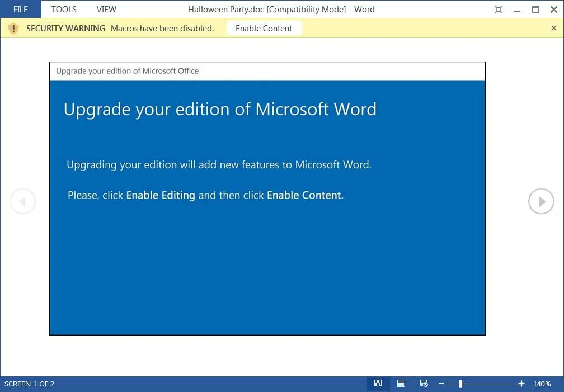Image resolution: width=564 pixels, height=392 pixels.
Task: Switch to Read Mode view in status bar
Action: click(378, 384)
